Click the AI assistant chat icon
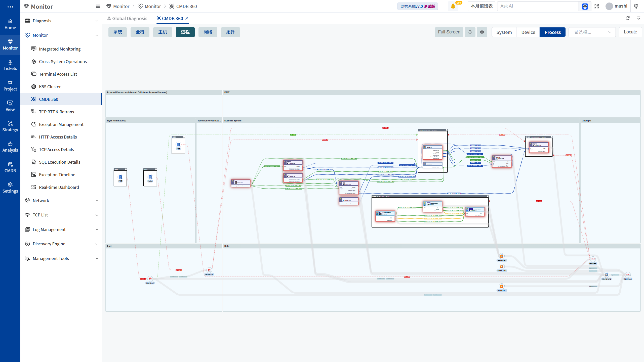The height and width of the screenshot is (362, 644). pos(585,6)
